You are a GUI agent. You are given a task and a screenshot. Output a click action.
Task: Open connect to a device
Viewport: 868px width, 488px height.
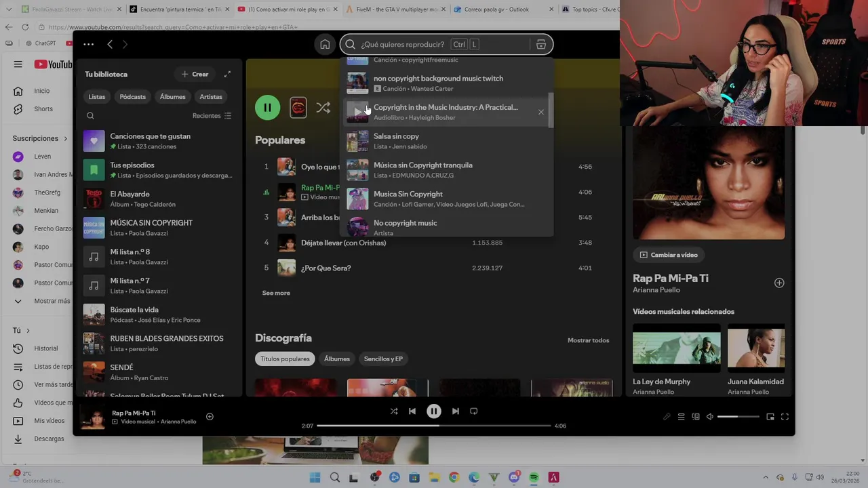696,417
